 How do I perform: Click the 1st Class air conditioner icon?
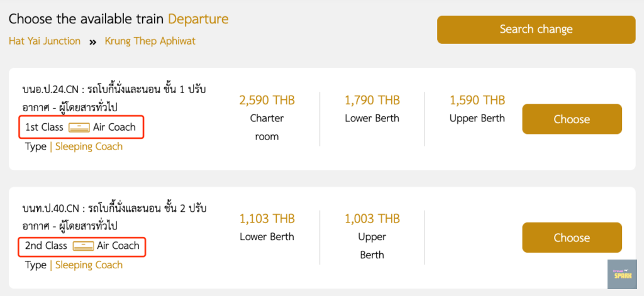79,128
